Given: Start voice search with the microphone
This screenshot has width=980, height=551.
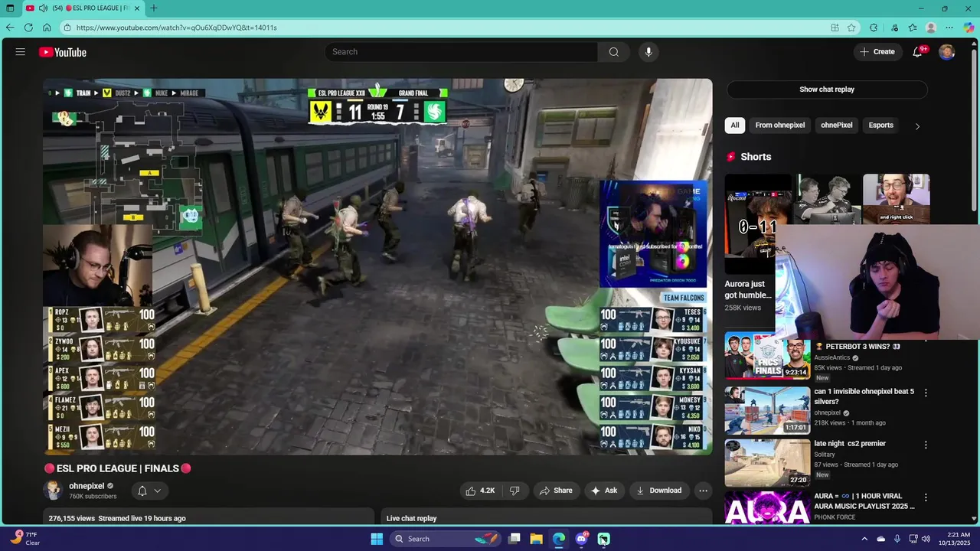Looking at the screenshot, I should [648, 52].
